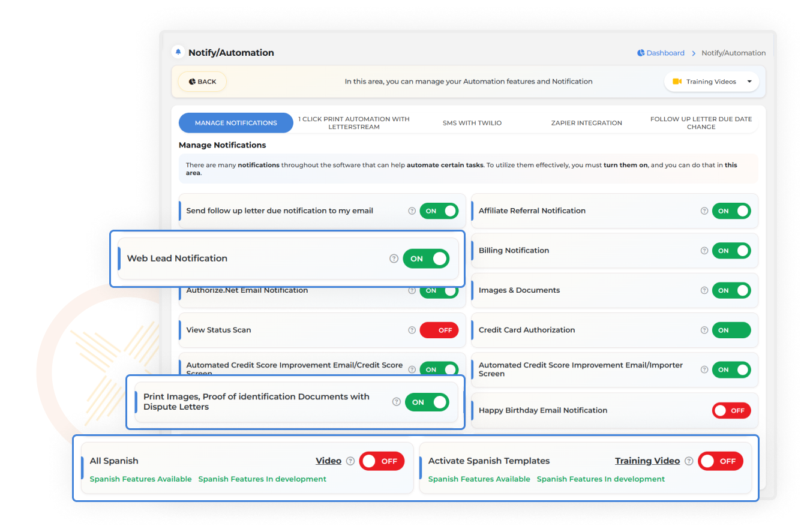This screenshot has width=807, height=532.
Task: Select the Follow Up Letter Due Date Change tab
Action: click(x=701, y=123)
